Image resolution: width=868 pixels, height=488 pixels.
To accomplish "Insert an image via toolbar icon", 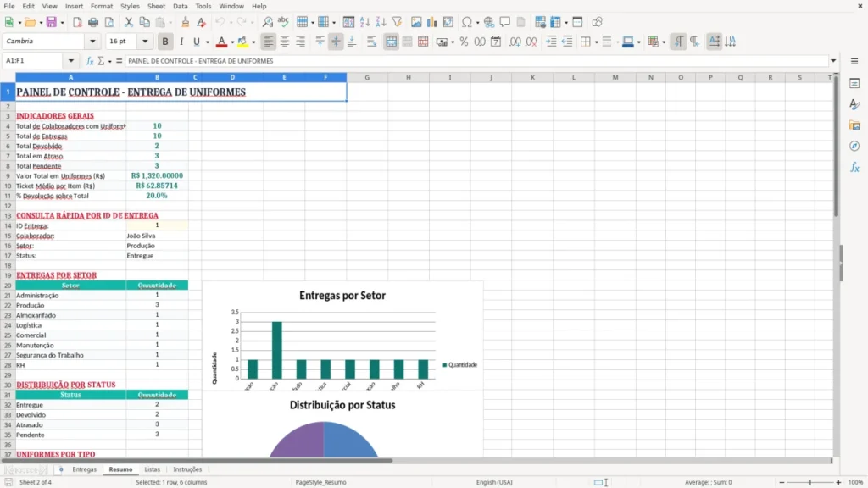I will 416,22.
